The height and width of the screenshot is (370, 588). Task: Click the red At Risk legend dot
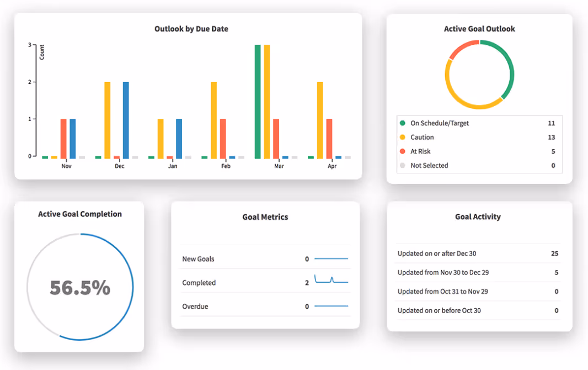point(402,151)
